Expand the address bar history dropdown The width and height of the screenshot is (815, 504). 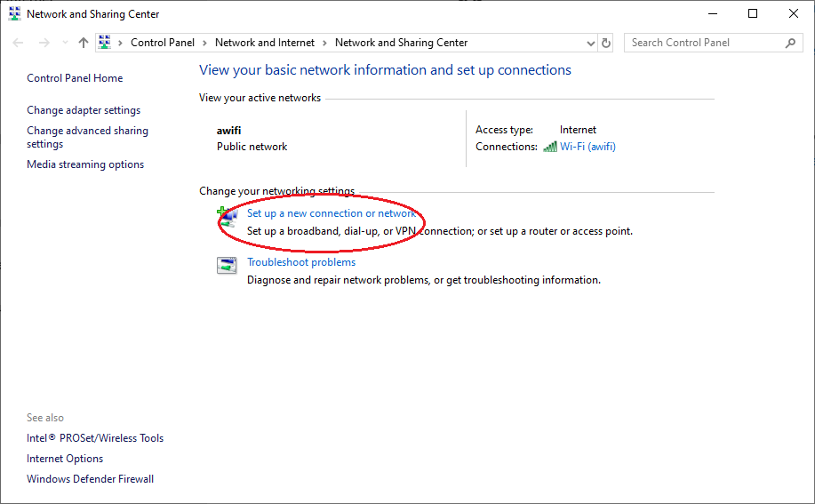point(591,43)
